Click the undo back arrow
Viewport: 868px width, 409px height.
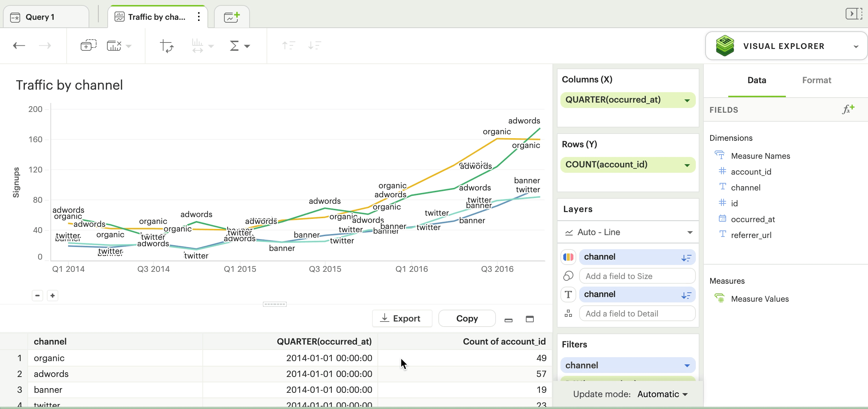19,46
